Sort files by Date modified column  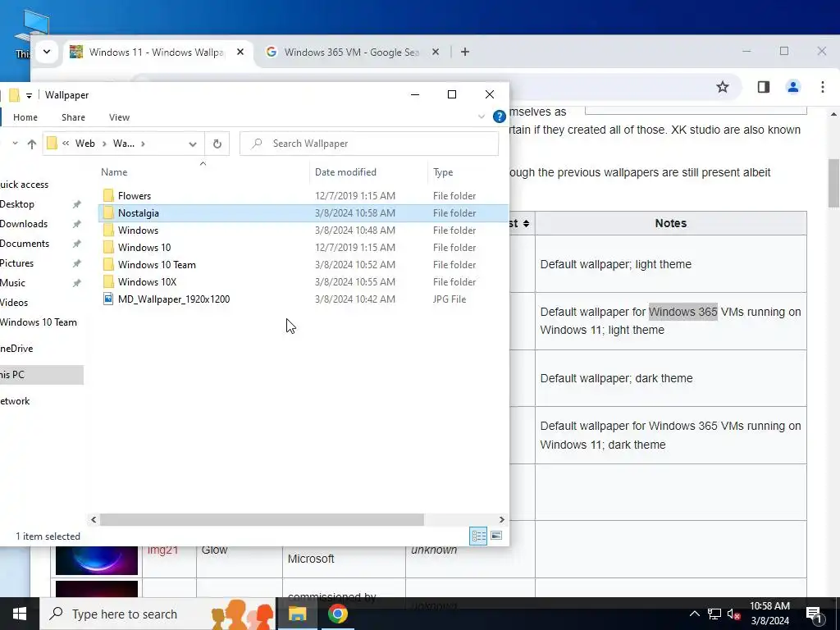pos(345,172)
